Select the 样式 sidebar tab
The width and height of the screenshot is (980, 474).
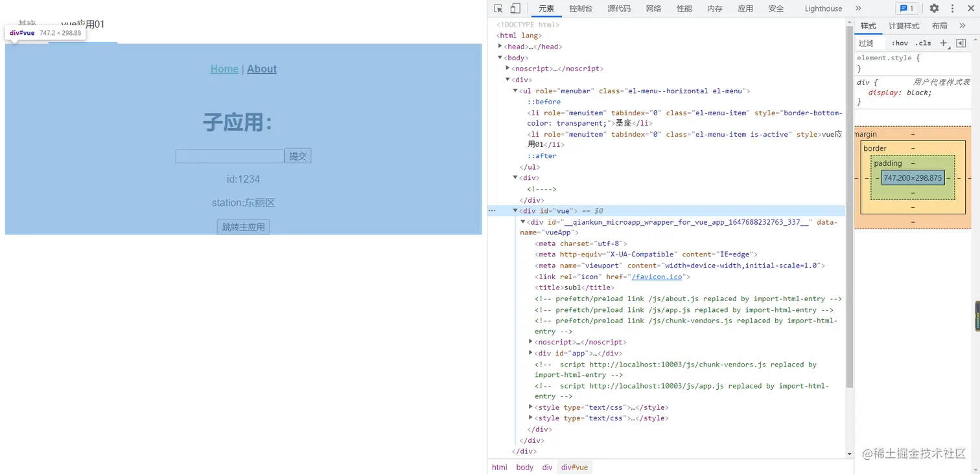[x=868, y=26]
